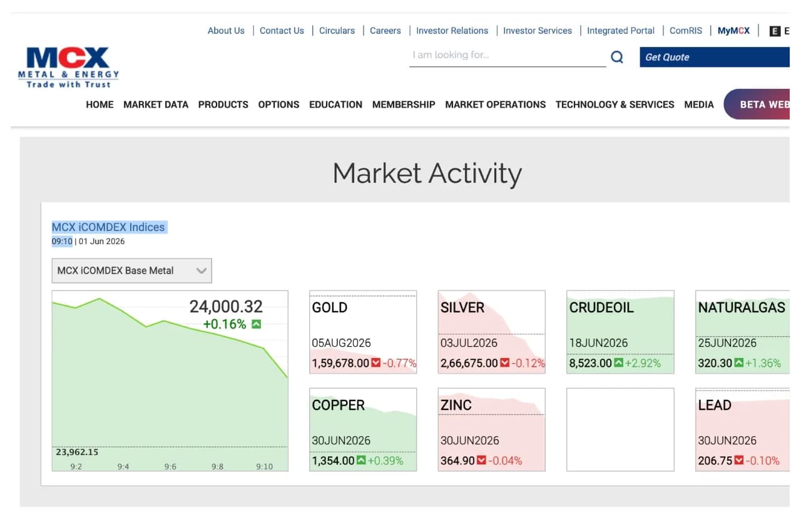
Task: Click the Base Metal index line chart
Action: pos(170,381)
